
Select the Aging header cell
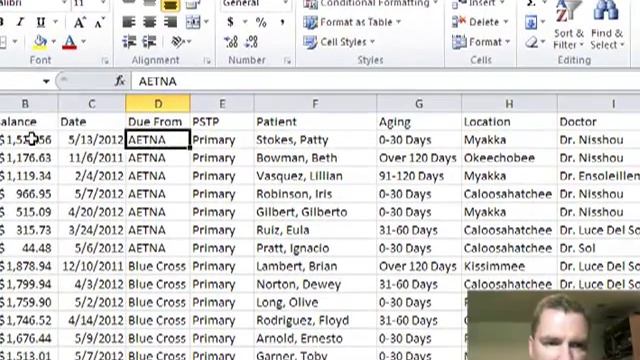[x=419, y=122]
